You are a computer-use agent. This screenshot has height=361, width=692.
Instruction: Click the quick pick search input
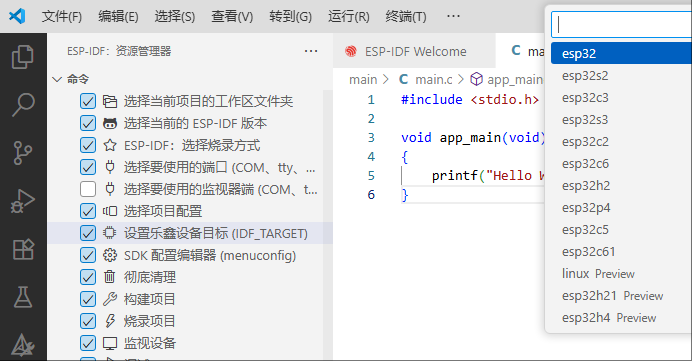(x=621, y=25)
